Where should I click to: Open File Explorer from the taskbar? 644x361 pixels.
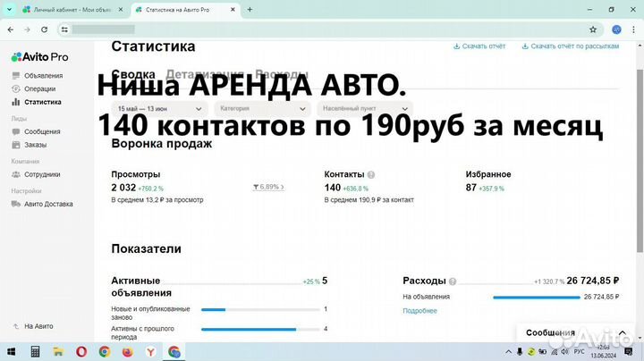pos(58,352)
